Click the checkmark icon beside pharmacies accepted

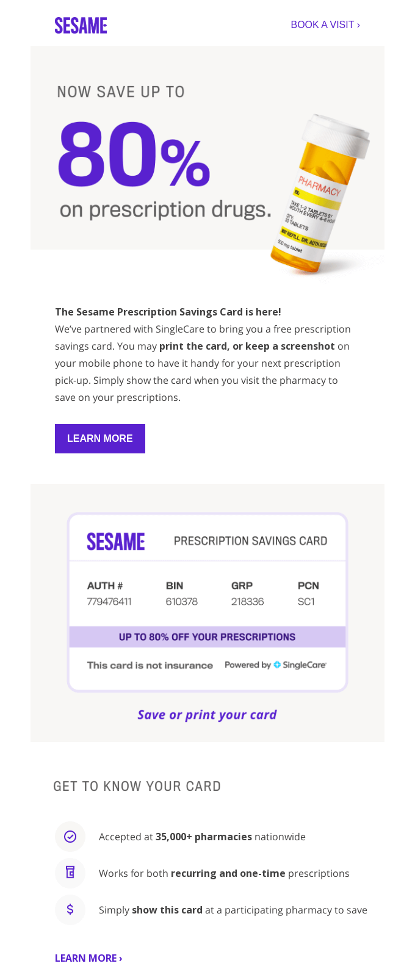(70, 837)
